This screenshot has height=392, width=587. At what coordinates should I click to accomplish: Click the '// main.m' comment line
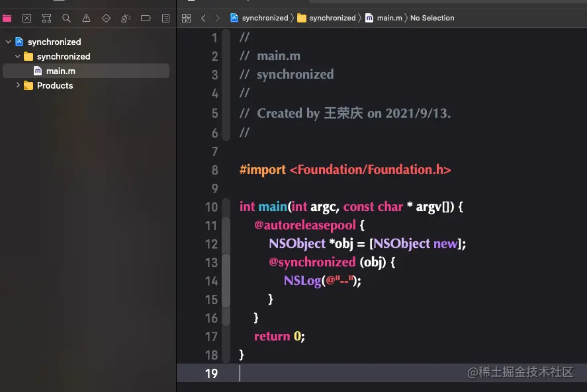pos(270,56)
